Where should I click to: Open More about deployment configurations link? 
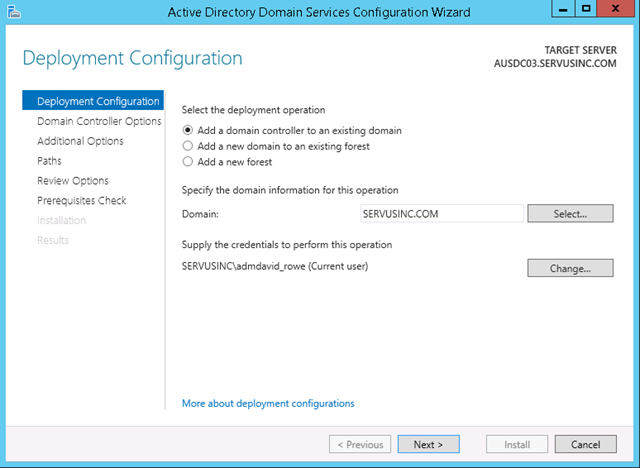(x=268, y=404)
